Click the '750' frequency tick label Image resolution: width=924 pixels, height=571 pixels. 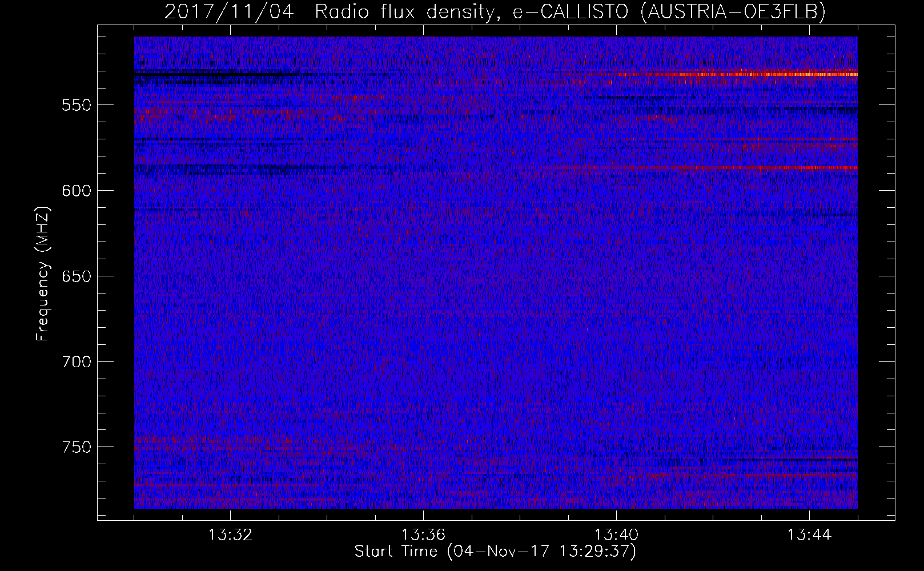click(77, 447)
